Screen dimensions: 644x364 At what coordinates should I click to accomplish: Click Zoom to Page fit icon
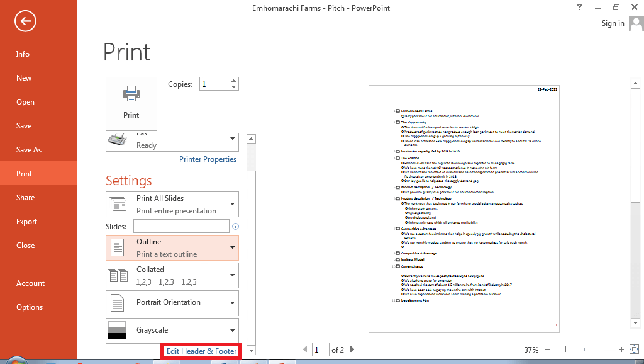[x=634, y=350]
